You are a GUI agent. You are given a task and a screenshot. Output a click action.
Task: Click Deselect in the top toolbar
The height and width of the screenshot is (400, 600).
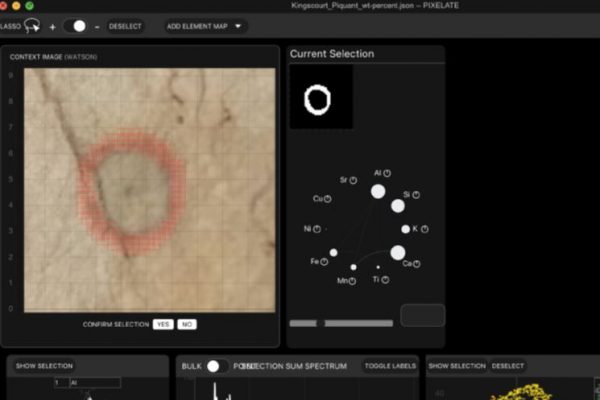pyautogui.click(x=125, y=26)
